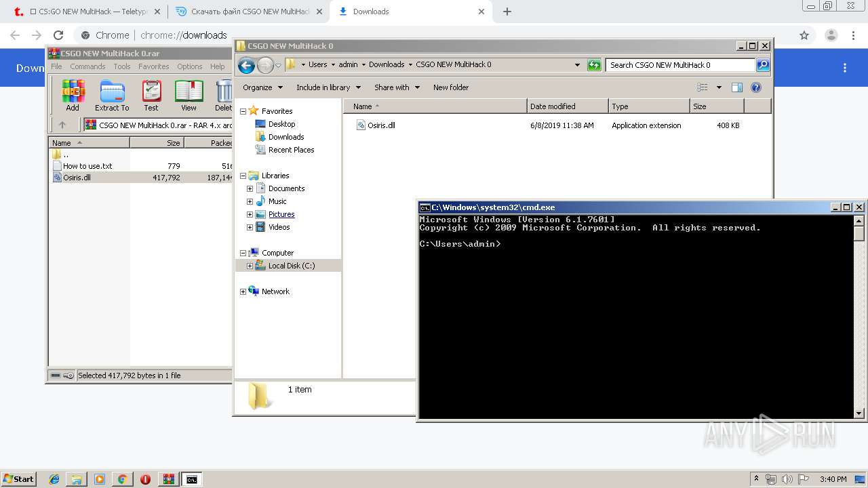Open Windows Explorer taskbar icon

coord(77,479)
